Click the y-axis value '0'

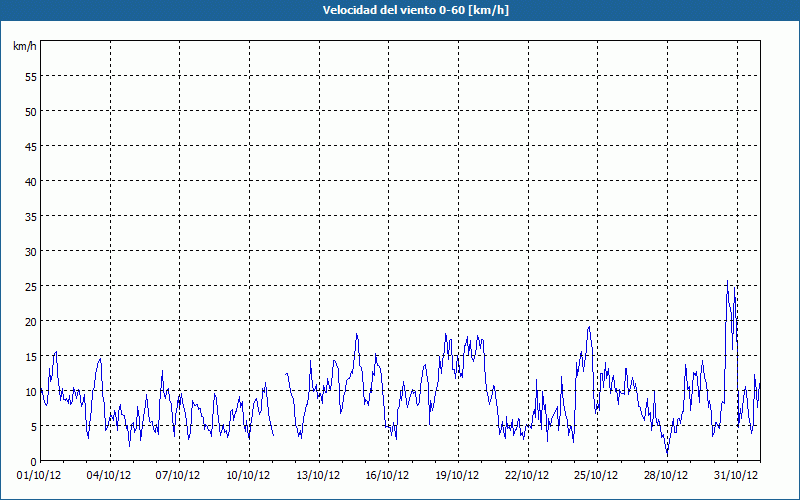pyautogui.click(x=34, y=462)
